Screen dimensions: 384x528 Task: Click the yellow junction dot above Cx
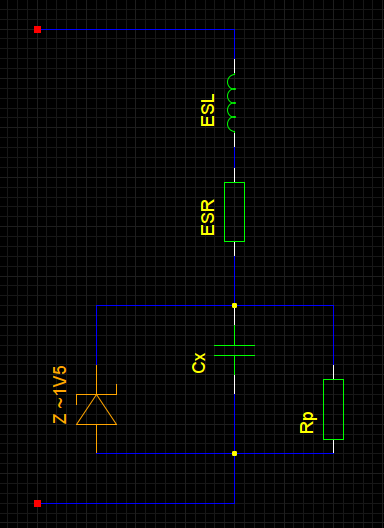point(234,305)
